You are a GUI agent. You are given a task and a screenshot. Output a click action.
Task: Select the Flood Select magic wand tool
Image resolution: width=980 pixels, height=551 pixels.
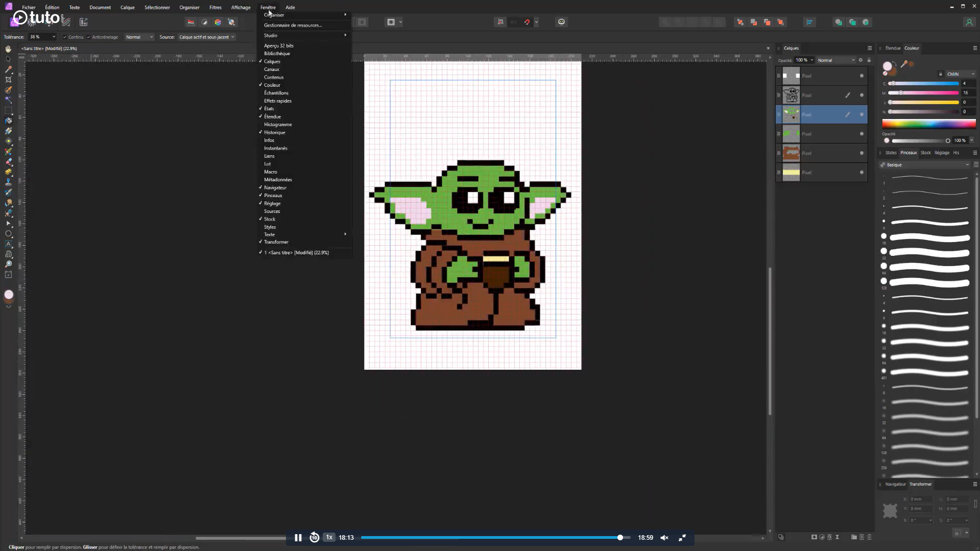(x=8, y=100)
